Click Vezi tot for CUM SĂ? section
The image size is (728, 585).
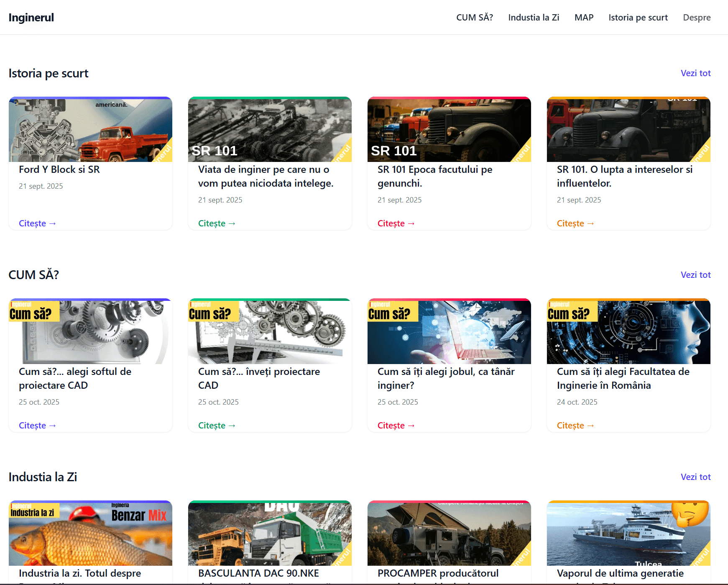pos(695,275)
